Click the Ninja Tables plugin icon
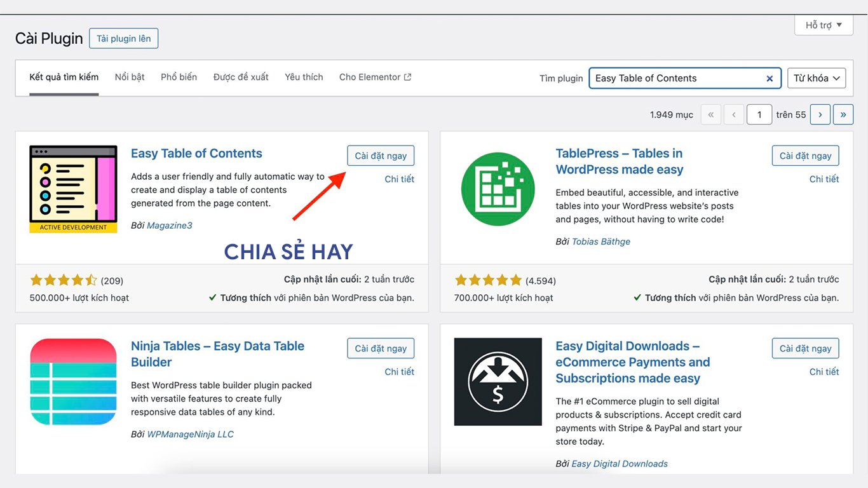Screen dimensions: 868x488 click(73, 381)
